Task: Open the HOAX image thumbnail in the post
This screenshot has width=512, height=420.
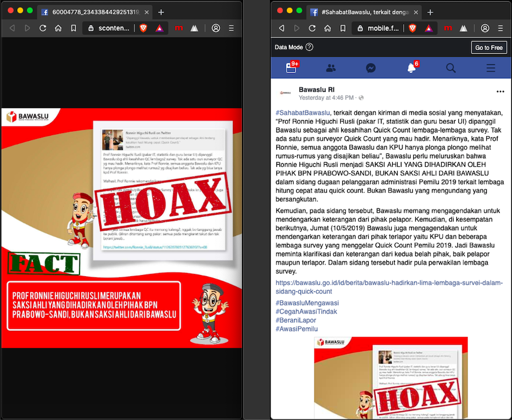Action: 391,378
